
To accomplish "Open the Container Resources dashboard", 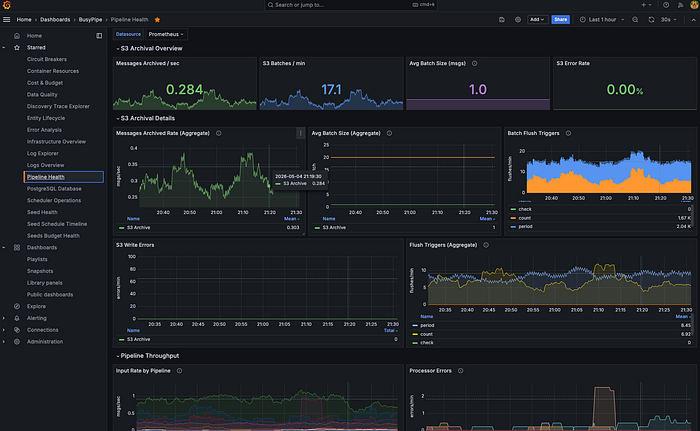I will 53,71.
